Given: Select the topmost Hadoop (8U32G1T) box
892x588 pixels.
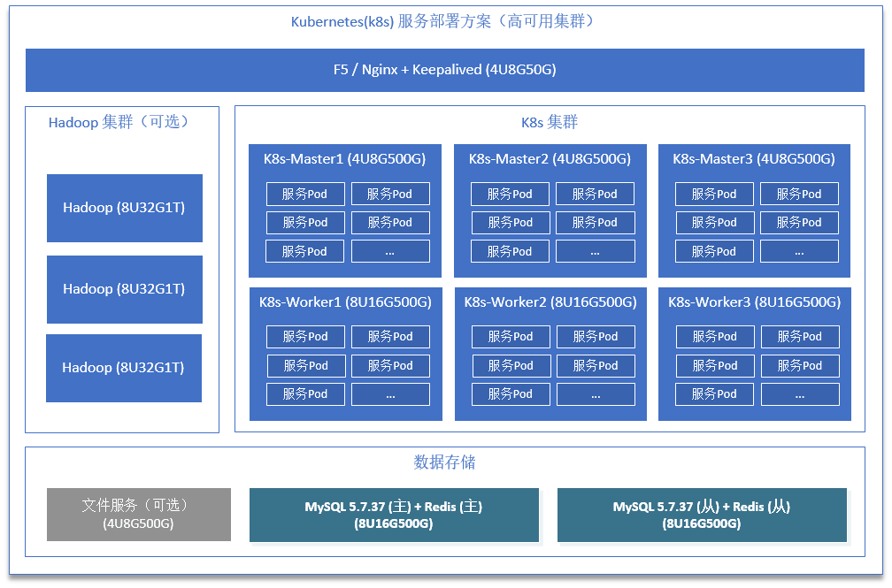Looking at the screenshot, I should pyautogui.click(x=124, y=208).
